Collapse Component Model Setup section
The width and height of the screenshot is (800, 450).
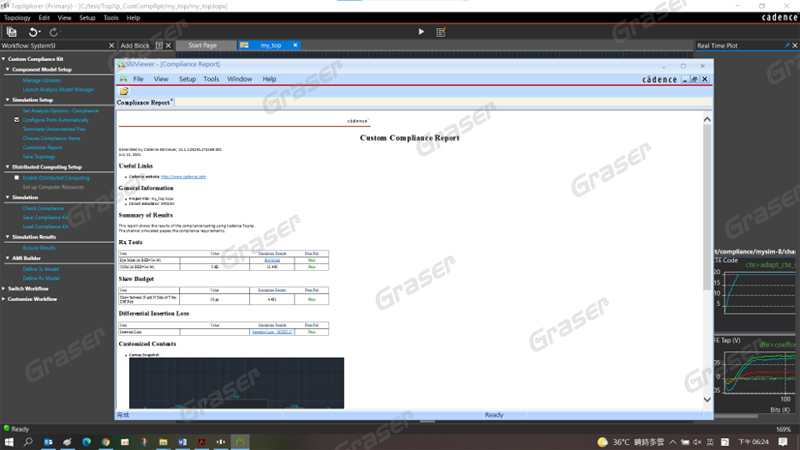(x=8, y=69)
